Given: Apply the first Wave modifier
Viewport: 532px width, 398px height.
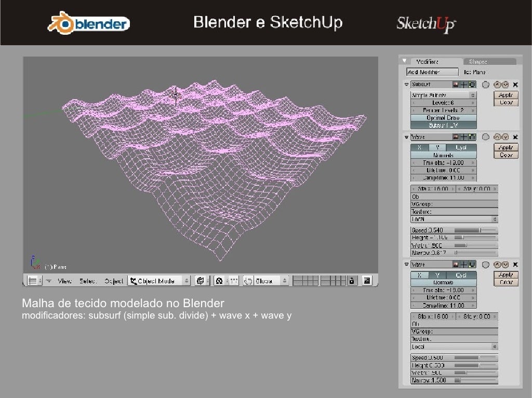Looking at the screenshot, I should pos(506,147).
